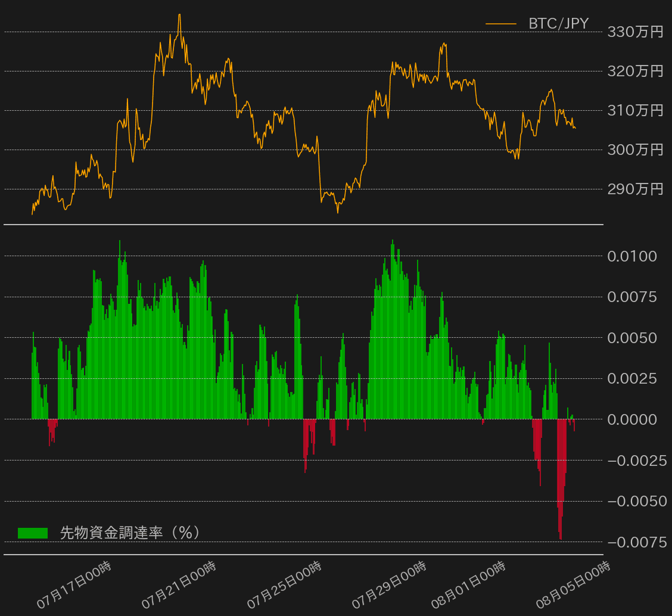Click the 07月29日00時 date tick

coord(389,585)
